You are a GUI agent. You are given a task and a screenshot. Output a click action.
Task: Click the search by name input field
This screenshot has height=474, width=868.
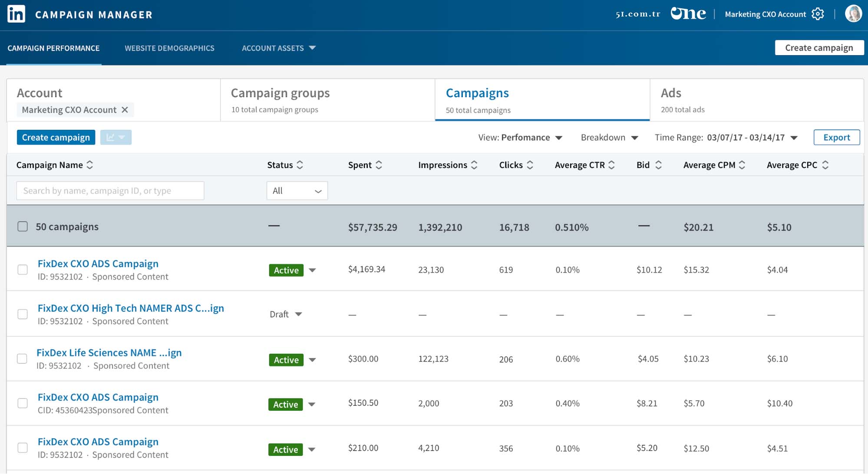[x=110, y=190]
